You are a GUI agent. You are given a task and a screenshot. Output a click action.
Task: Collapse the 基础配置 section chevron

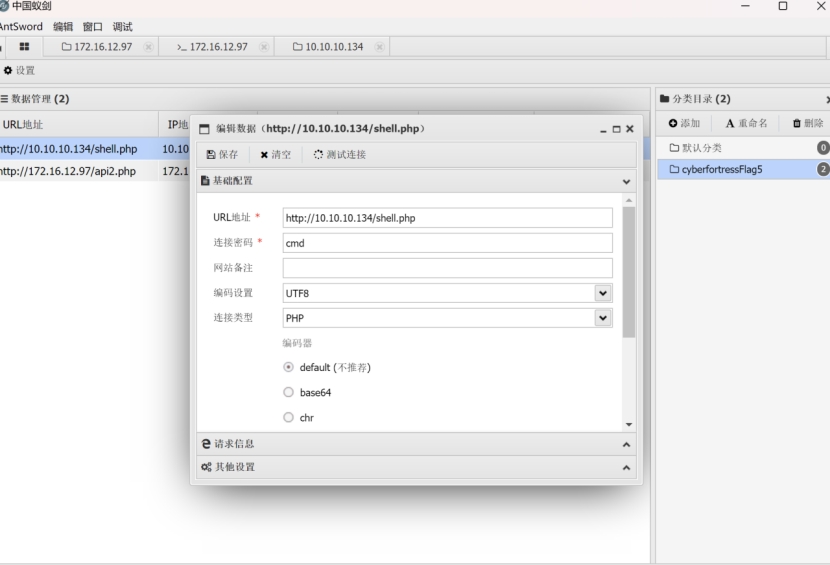(626, 182)
